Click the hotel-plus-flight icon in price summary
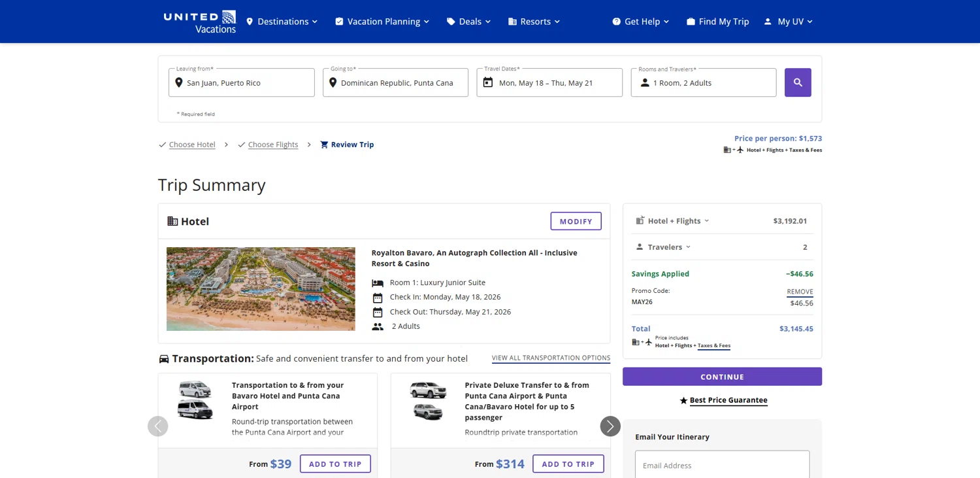The height and width of the screenshot is (478, 980). pos(640,220)
